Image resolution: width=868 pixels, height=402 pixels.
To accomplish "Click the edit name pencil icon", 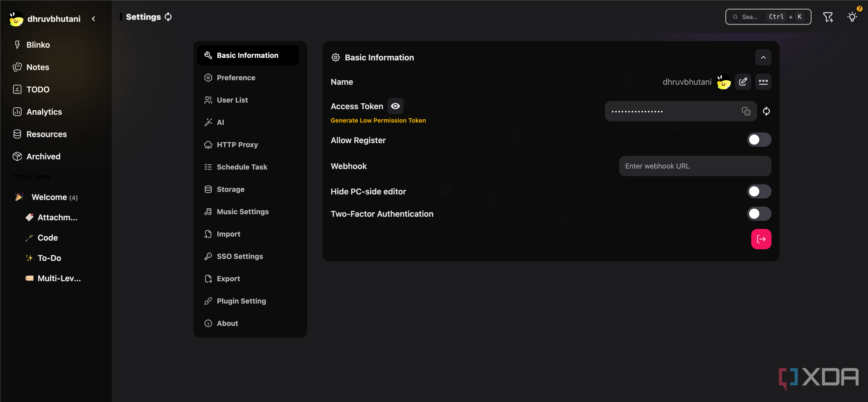I will coord(743,82).
